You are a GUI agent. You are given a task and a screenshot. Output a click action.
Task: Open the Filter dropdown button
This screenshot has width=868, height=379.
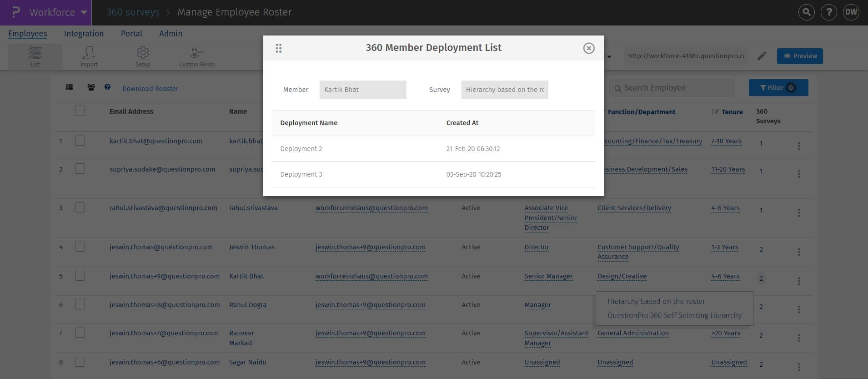pyautogui.click(x=778, y=88)
